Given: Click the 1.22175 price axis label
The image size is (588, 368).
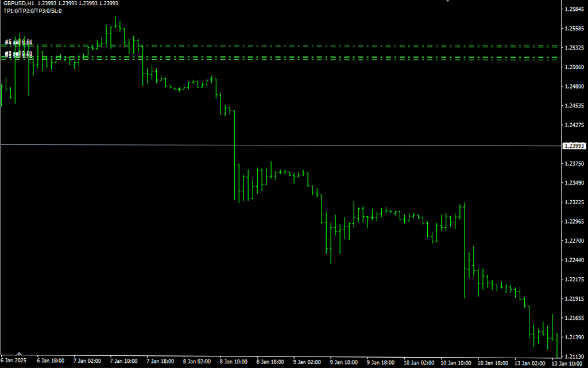Looking at the screenshot, I should pos(574,279).
